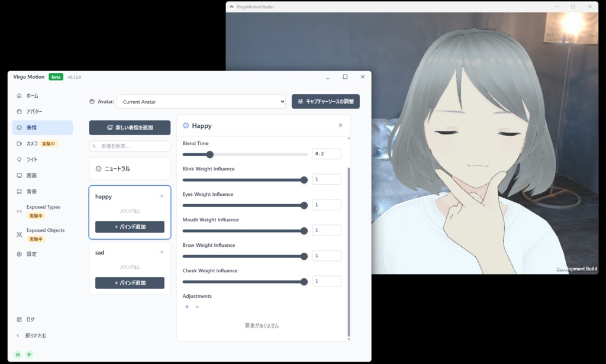Open the ログ log page
This screenshot has width=606, height=364.
coord(43,320)
